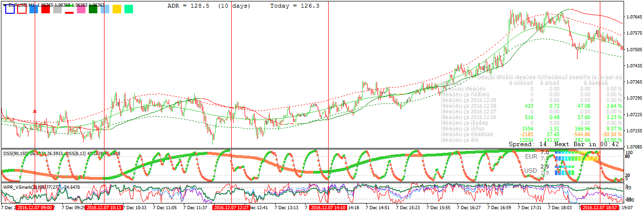Image resolution: width=644 pixels, height=213 pixels.
Task: Click the 1.07365 price axis label
Action: [x=635, y=82]
